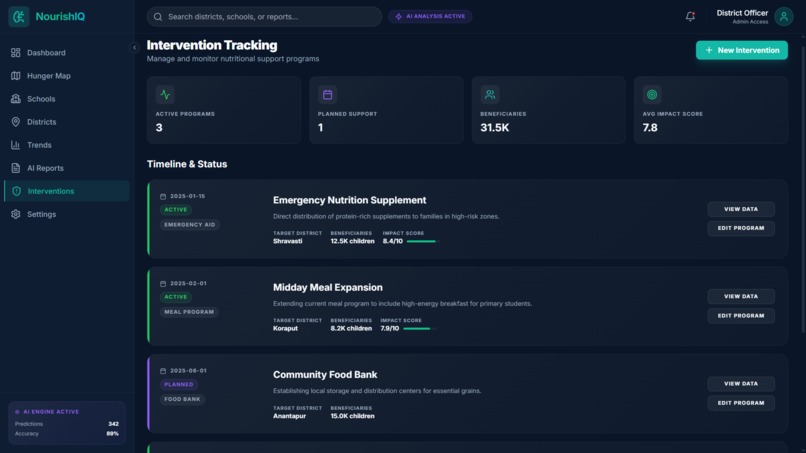The height and width of the screenshot is (453, 806).
Task: Click the Avg Impact Score target icon
Action: point(652,95)
